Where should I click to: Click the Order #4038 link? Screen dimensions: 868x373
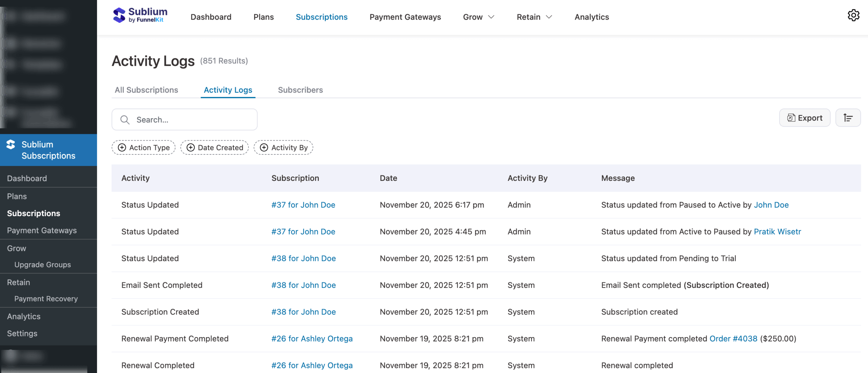tap(733, 338)
